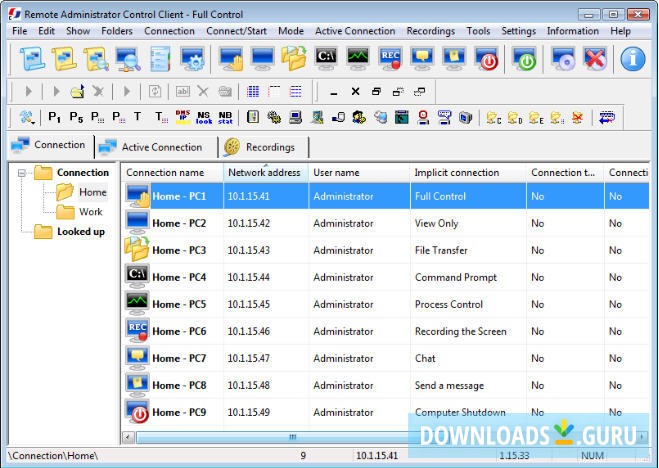The height and width of the screenshot is (468, 659).
Task: Click the Send a message toolbar icon
Action: (x=454, y=59)
